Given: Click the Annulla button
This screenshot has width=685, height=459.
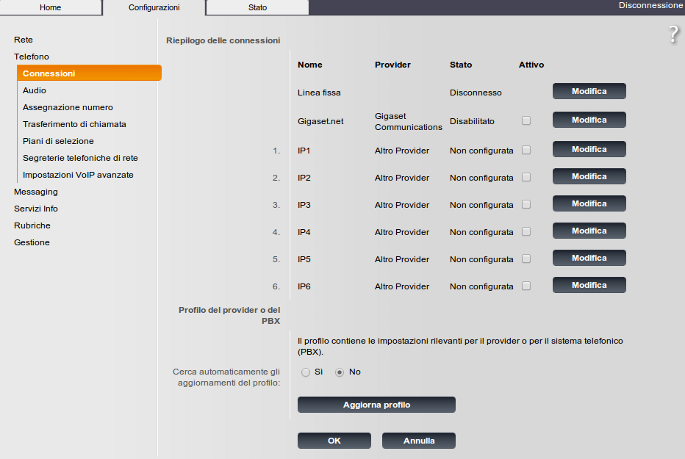Looking at the screenshot, I should coord(419,441).
